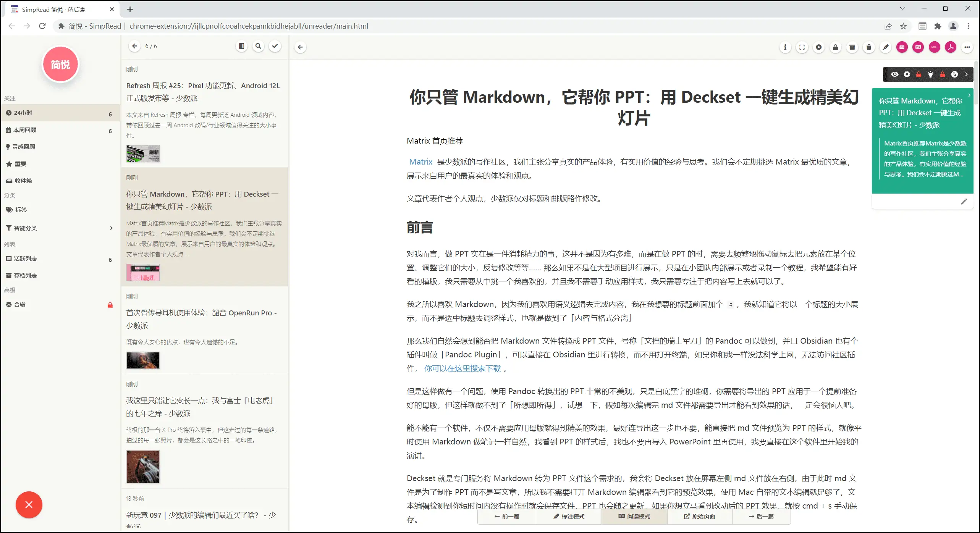The height and width of the screenshot is (533, 980).
Task: Open browser extensions puzzle icon
Action: click(x=938, y=26)
